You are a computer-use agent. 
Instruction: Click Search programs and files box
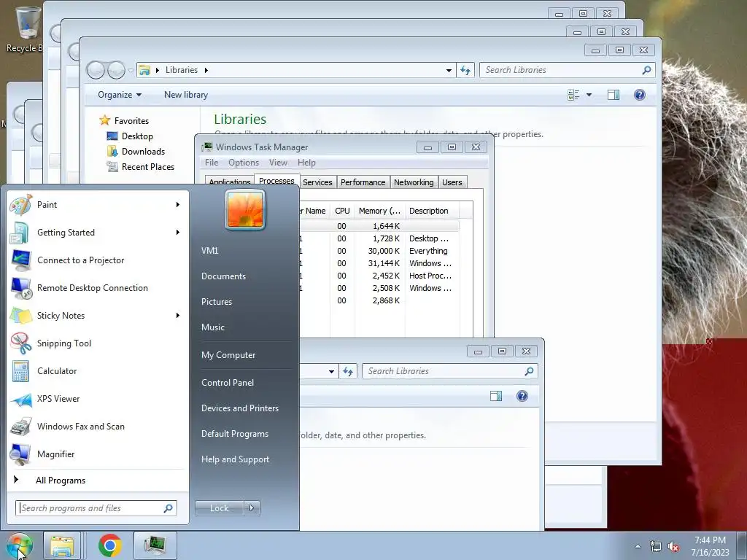(x=96, y=508)
